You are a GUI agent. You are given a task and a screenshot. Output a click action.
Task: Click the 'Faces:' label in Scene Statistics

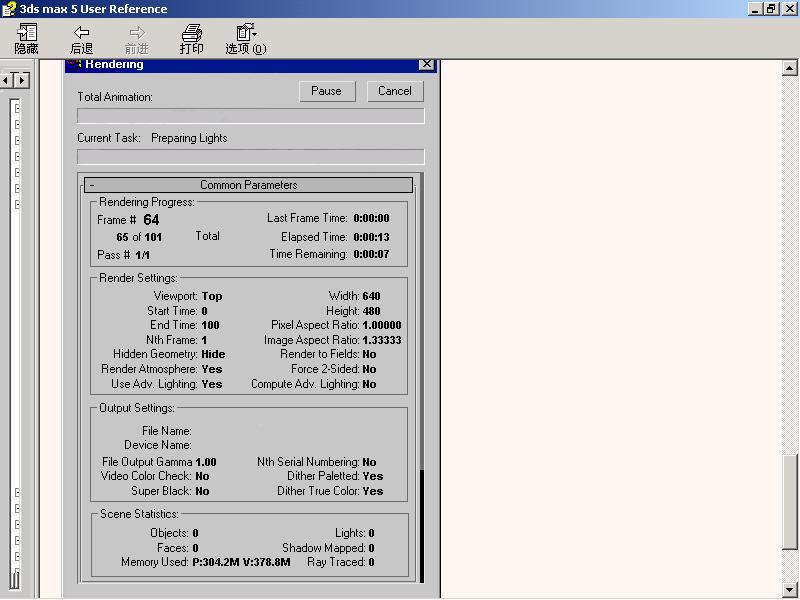[173, 548]
